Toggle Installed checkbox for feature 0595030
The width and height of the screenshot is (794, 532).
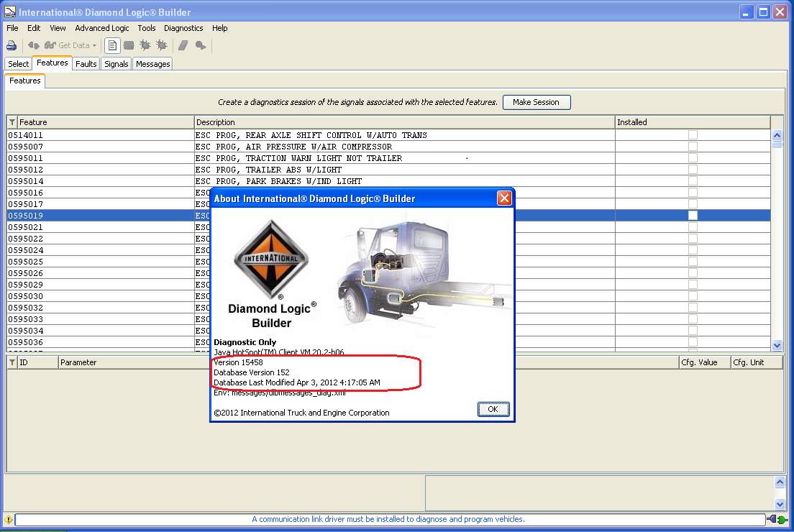click(x=693, y=296)
